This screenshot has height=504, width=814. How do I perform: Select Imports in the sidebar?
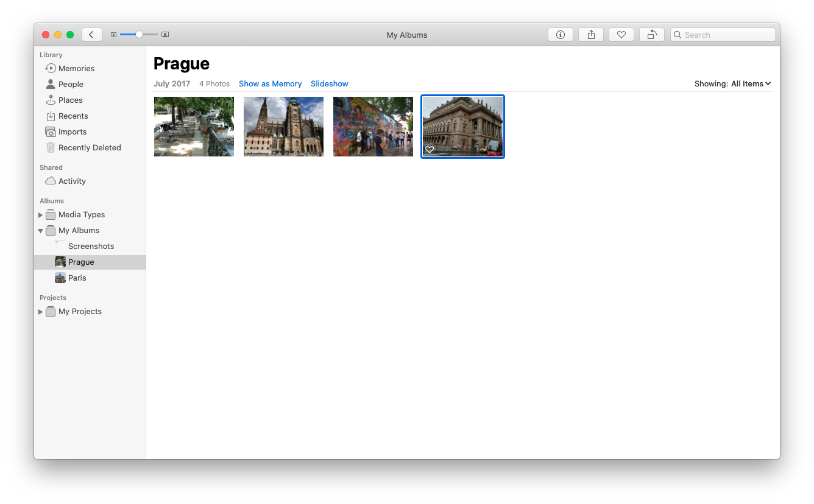tap(72, 132)
